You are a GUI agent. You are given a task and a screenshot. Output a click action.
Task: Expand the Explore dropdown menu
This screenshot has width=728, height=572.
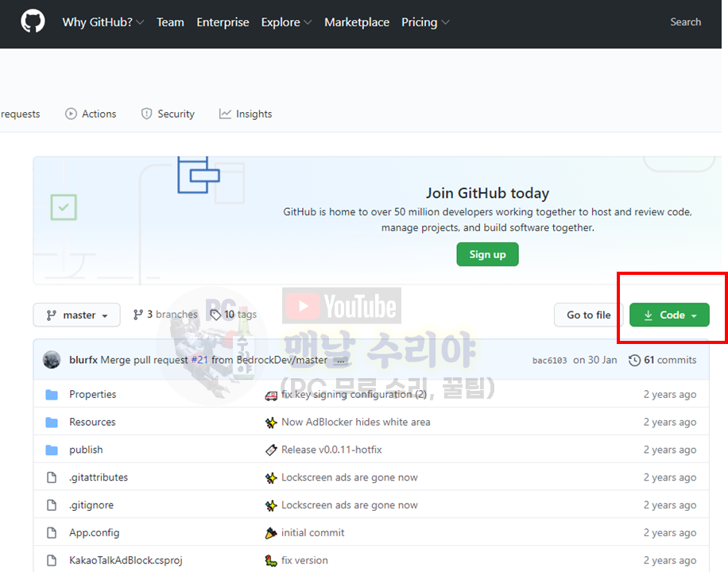286,22
